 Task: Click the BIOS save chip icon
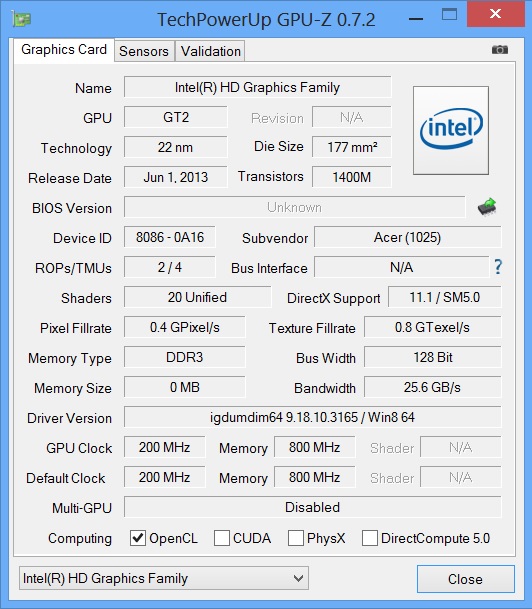pyautogui.click(x=487, y=207)
